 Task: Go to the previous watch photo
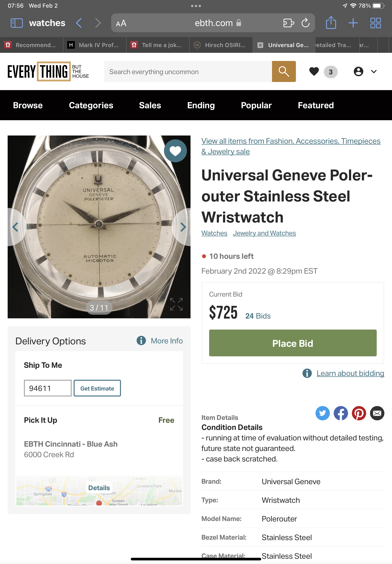(x=15, y=227)
